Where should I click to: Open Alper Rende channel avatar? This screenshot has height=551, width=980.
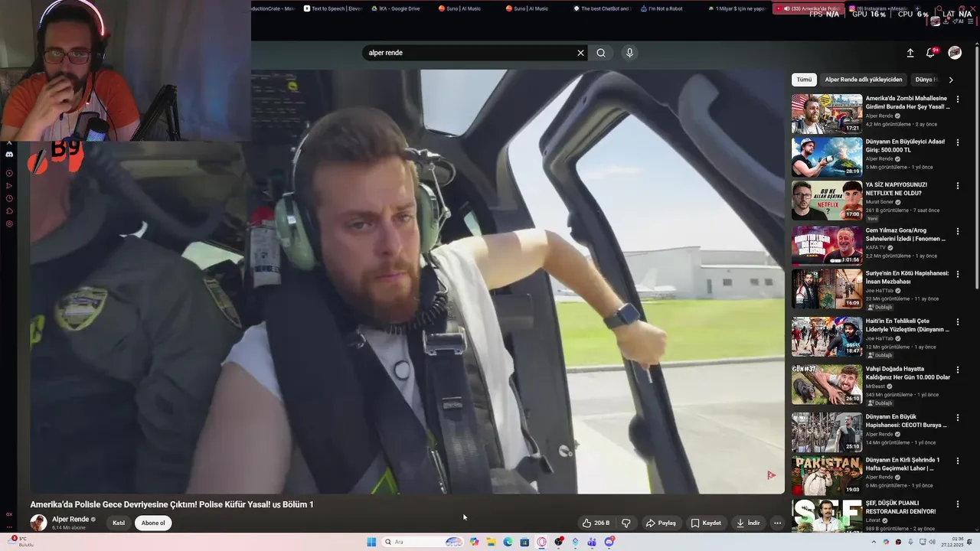pos(38,523)
